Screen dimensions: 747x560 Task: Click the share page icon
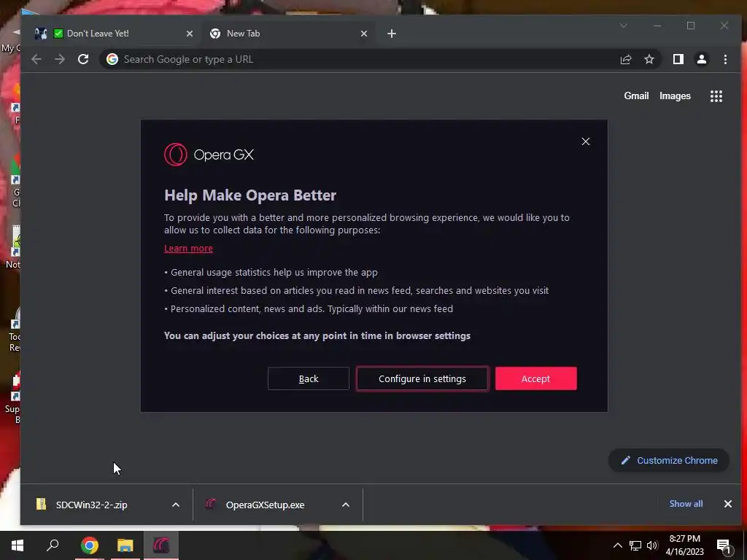(x=625, y=59)
